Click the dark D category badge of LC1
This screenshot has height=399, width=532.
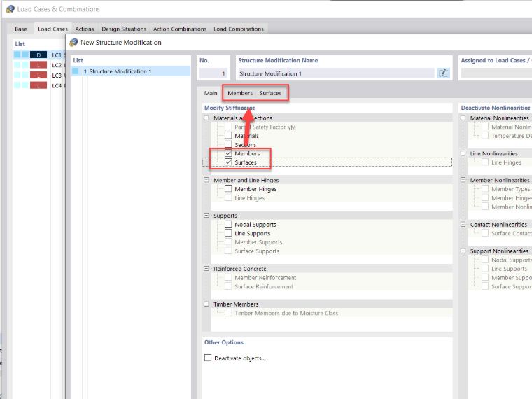[38, 55]
